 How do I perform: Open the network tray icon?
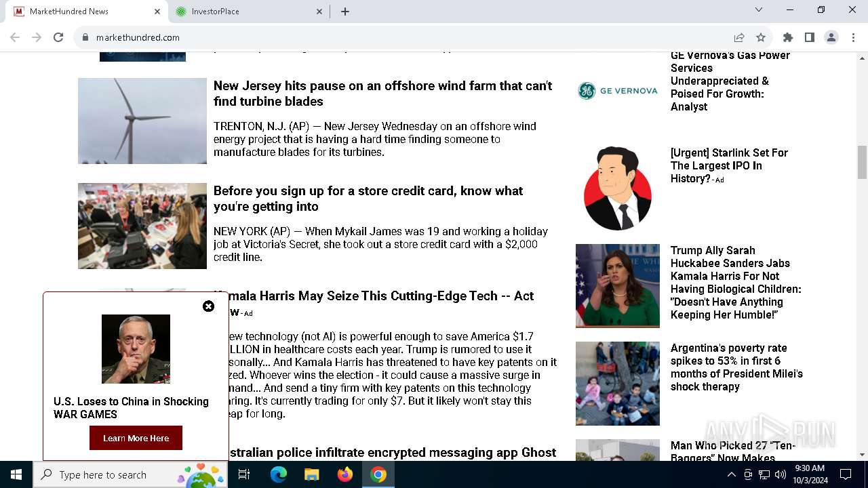coord(764,474)
